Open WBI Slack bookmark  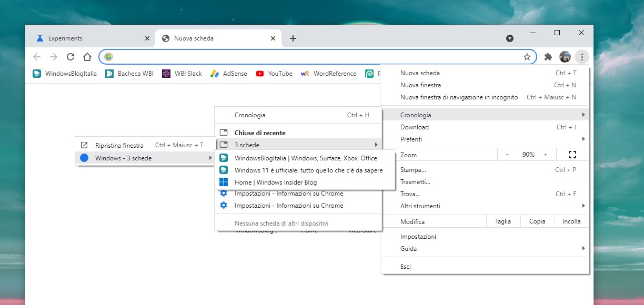[x=182, y=74]
